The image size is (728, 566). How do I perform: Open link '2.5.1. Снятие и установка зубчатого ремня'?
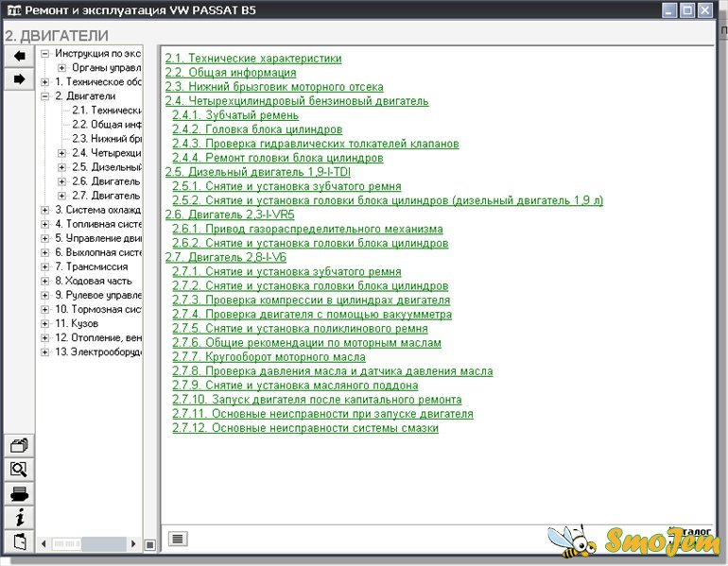286,186
